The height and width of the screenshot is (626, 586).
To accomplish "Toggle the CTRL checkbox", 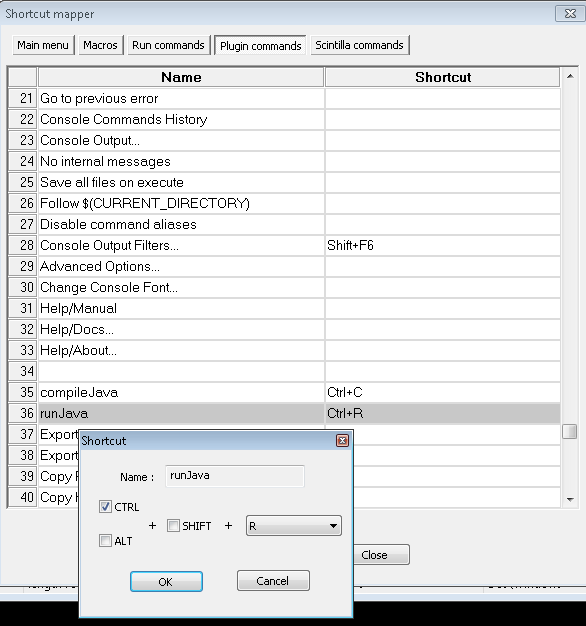I will pos(105,507).
